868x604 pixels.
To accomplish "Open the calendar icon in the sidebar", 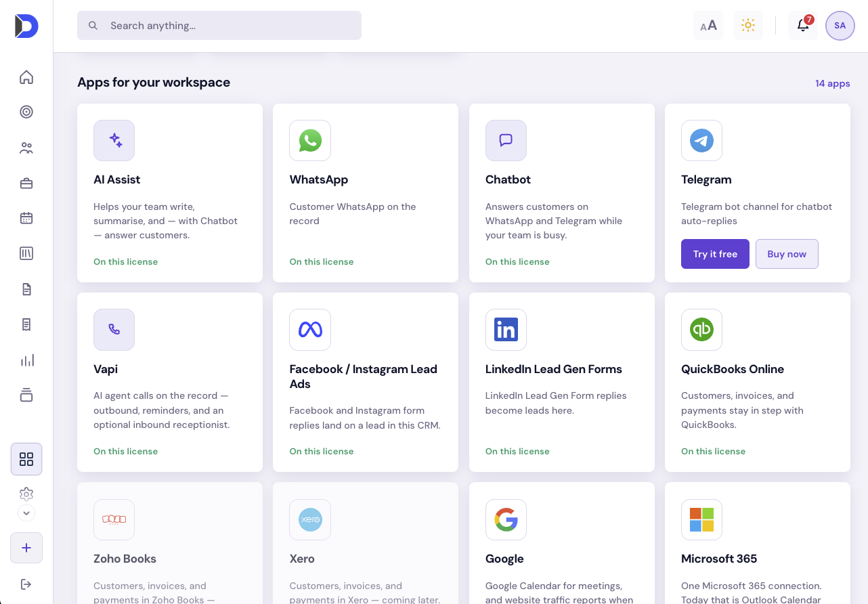I will pos(26,218).
